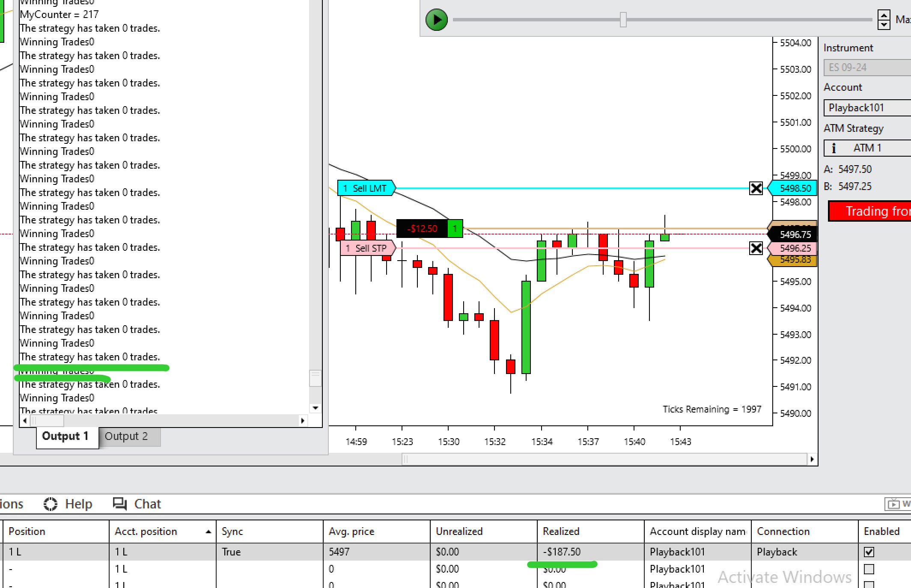Cancel the Sell STP order with X
The height and width of the screenshot is (588, 911).
pyautogui.click(x=756, y=248)
